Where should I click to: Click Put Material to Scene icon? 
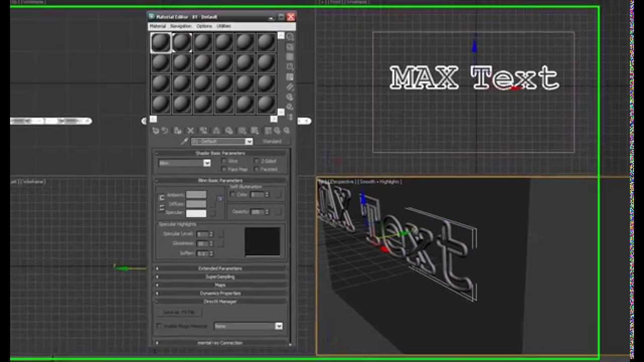click(165, 131)
